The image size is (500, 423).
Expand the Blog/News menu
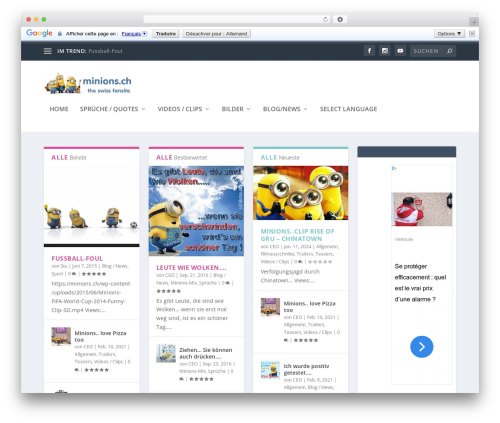(x=285, y=109)
